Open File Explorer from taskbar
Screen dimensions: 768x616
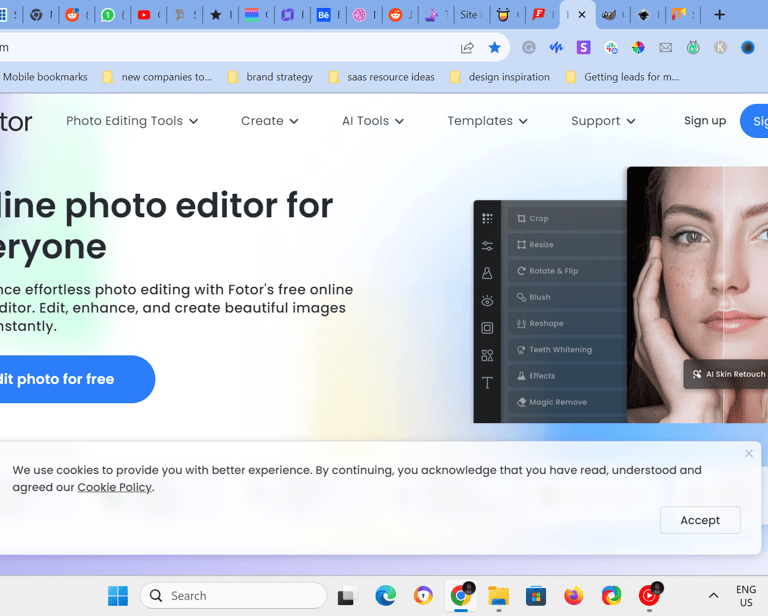[x=499, y=596]
